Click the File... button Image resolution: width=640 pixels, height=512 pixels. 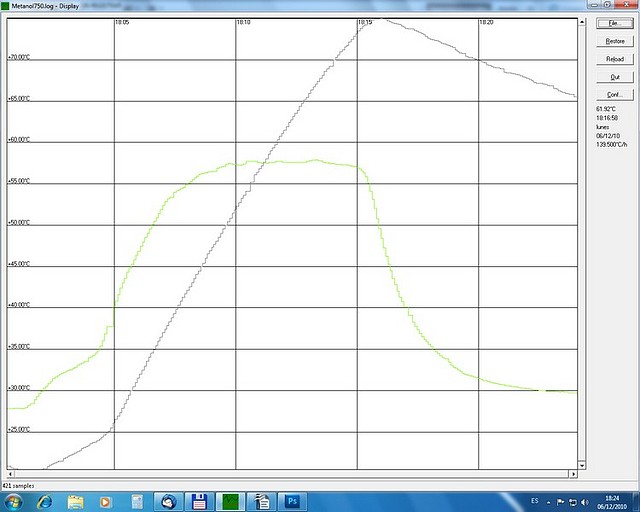click(x=615, y=23)
